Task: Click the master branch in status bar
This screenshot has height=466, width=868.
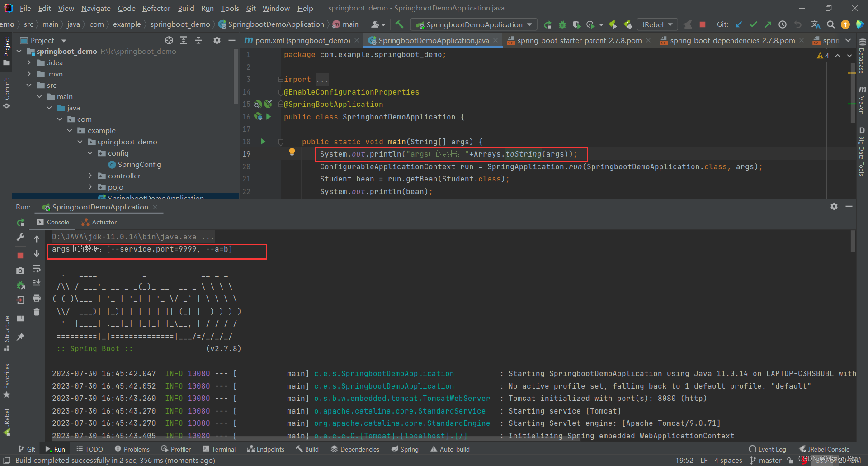Action: click(765, 460)
